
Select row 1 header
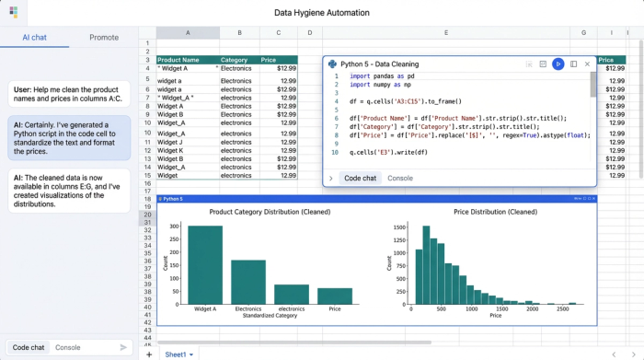tap(147, 43)
